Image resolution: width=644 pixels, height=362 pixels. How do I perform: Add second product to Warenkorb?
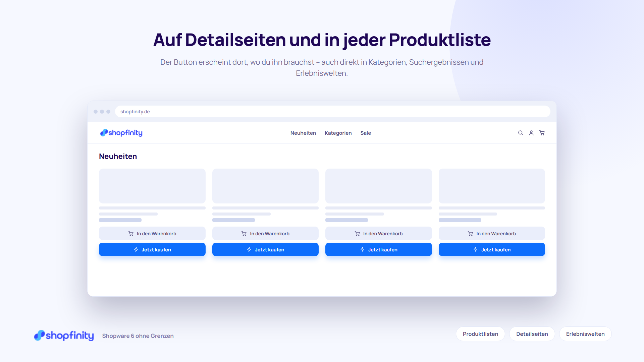[265, 233]
